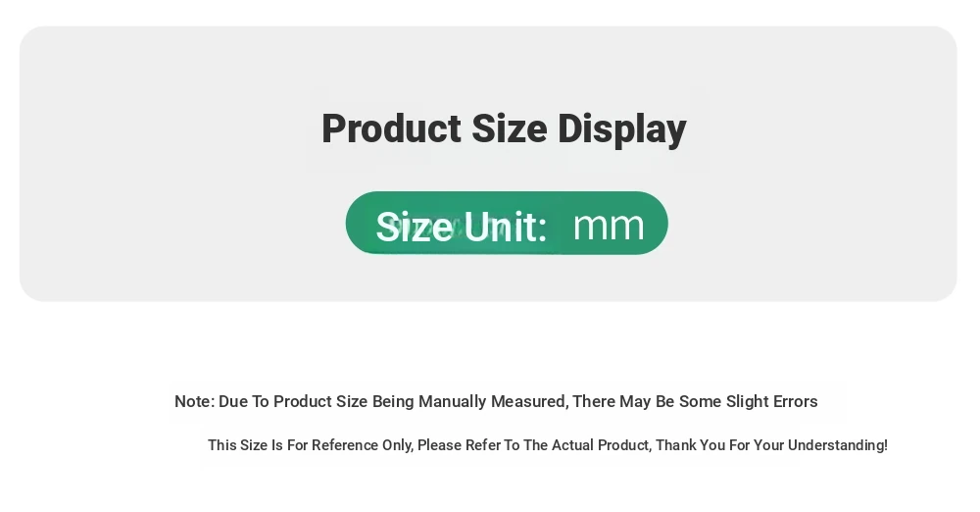The width and height of the screenshot is (980, 512).
Task: Select the green "Size Unit: mm" pill
Action: coord(507,223)
